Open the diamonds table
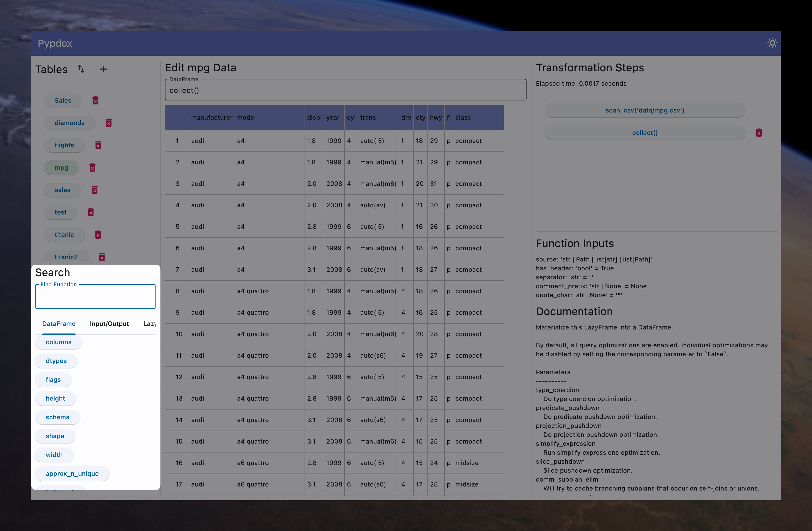 click(x=69, y=123)
